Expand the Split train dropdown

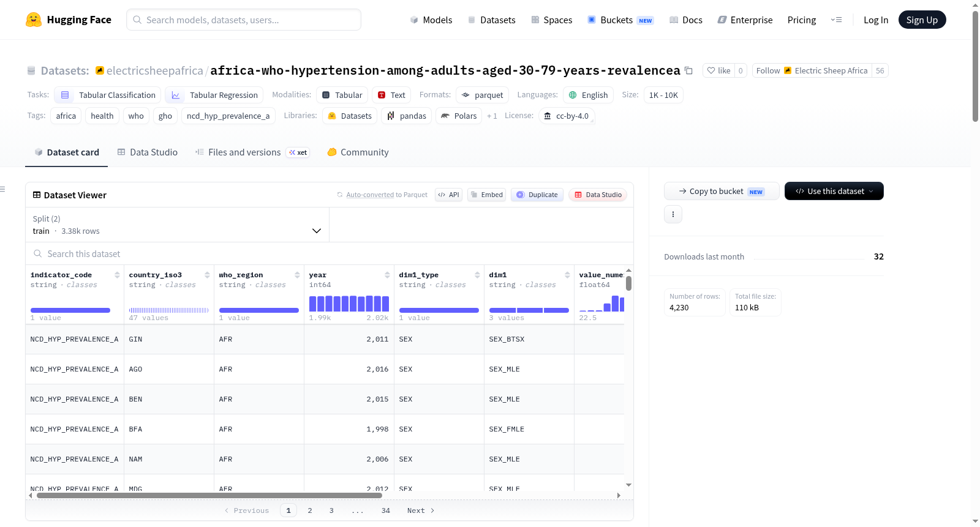coord(177,225)
